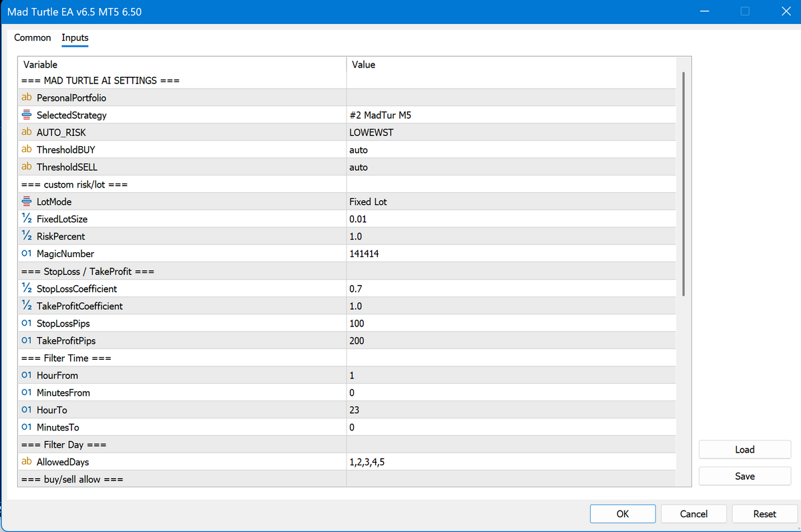Click the enum icon beside SelectedStrategy
Viewport: 801px width, 532px height.
click(x=27, y=115)
